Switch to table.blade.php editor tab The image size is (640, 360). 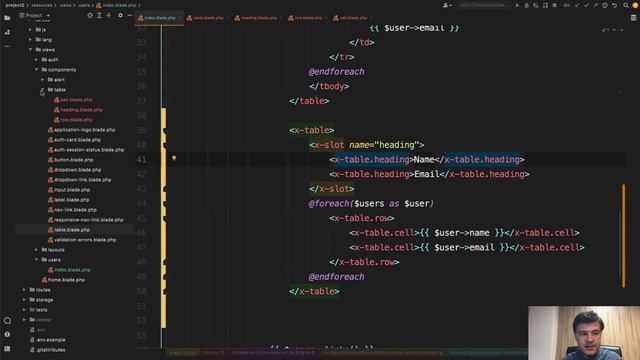click(207, 18)
